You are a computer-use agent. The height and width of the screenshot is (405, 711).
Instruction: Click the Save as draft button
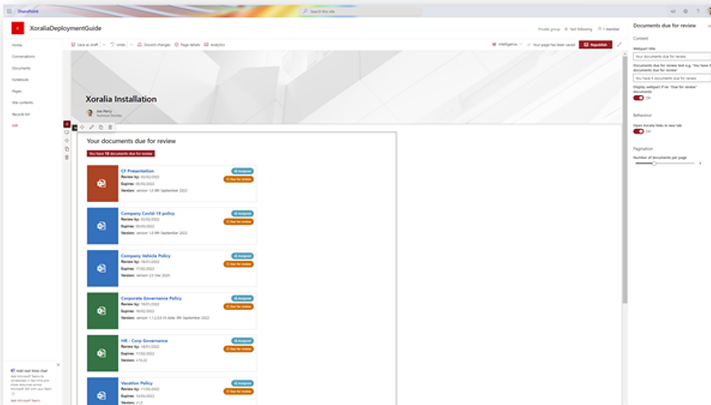(85, 45)
